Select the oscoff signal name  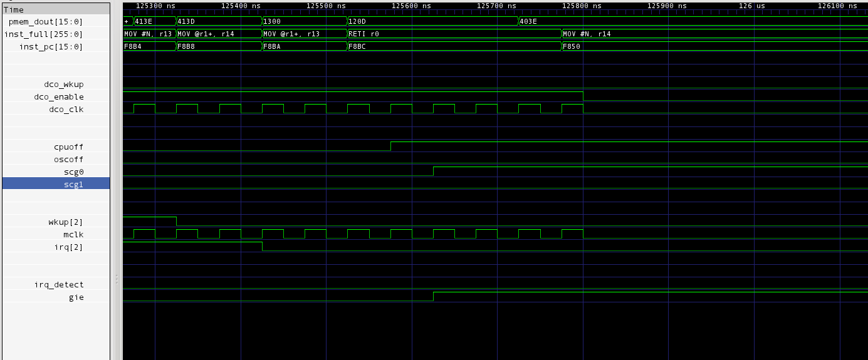pyautogui.click(x=69, y=159)
